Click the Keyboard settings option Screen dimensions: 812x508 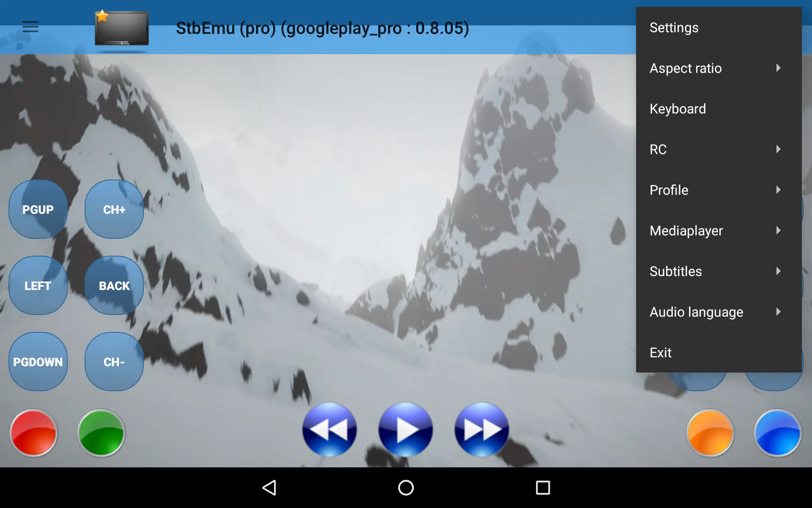pos(678,108)
